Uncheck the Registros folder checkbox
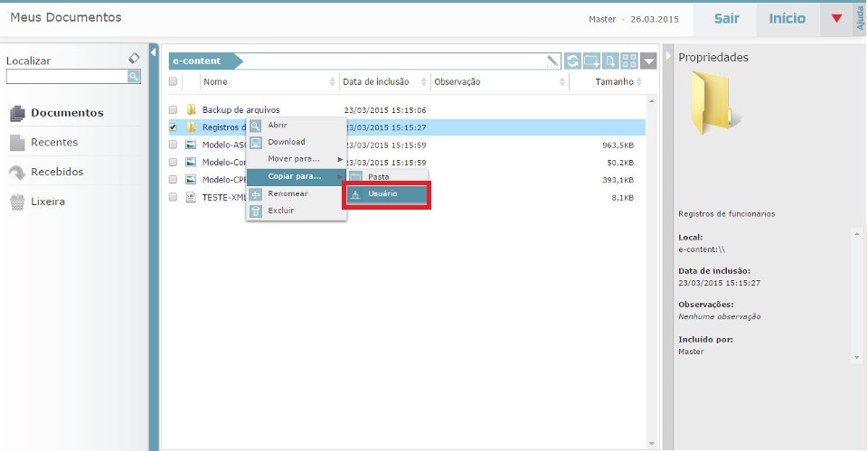The width and height of the screenshot is (868, 451). [173, 127]
